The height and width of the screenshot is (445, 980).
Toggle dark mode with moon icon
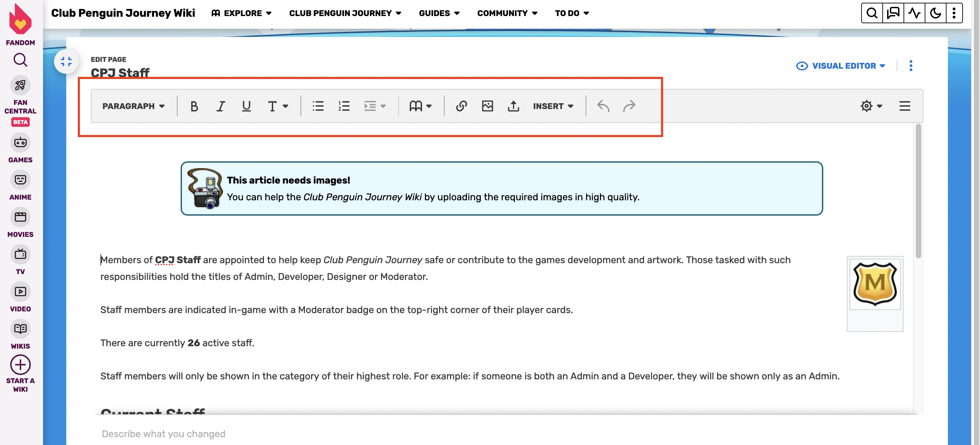pos(935,13)
